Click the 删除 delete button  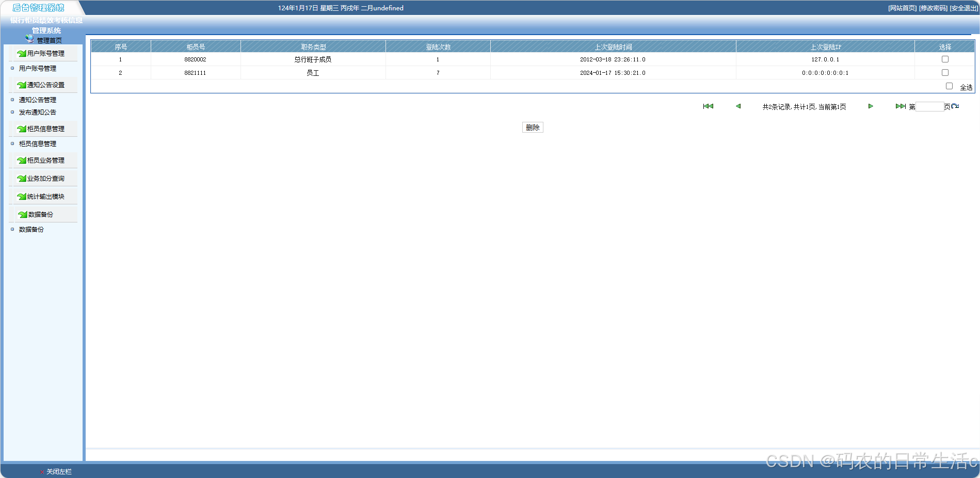tap(533, 127)
